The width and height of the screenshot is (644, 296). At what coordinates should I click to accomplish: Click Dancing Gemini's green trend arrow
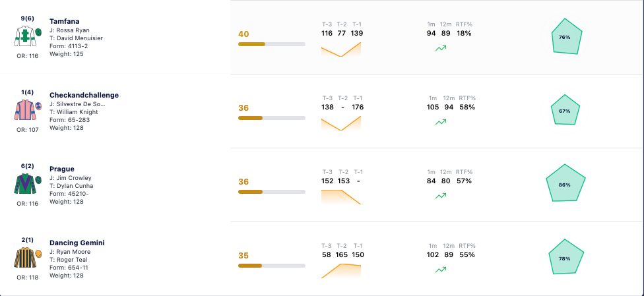click(441, 270)
